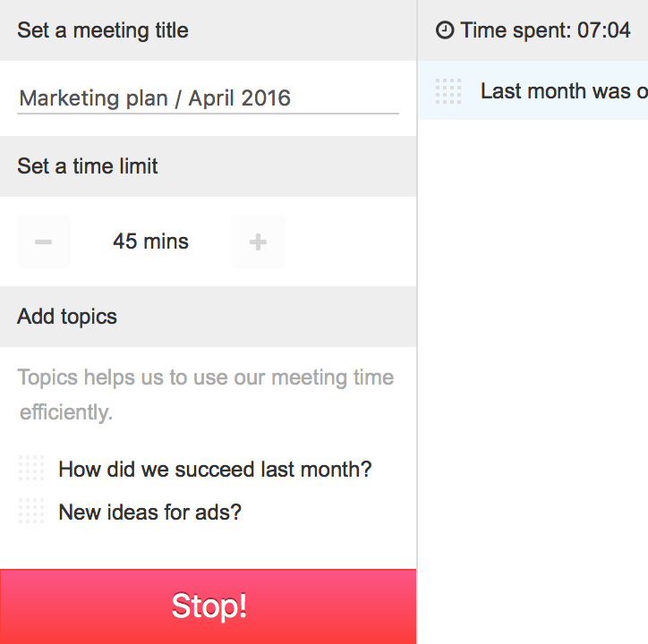Click the clock icon beside Time spent
This screenshot has height=644, width=648.
point(445,30)
